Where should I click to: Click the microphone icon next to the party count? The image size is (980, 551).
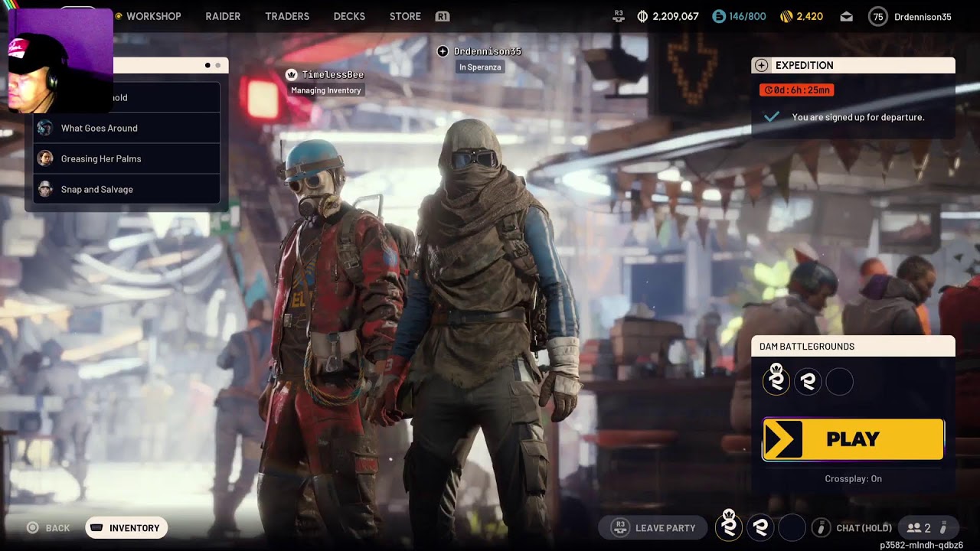[x=943, y=527]
